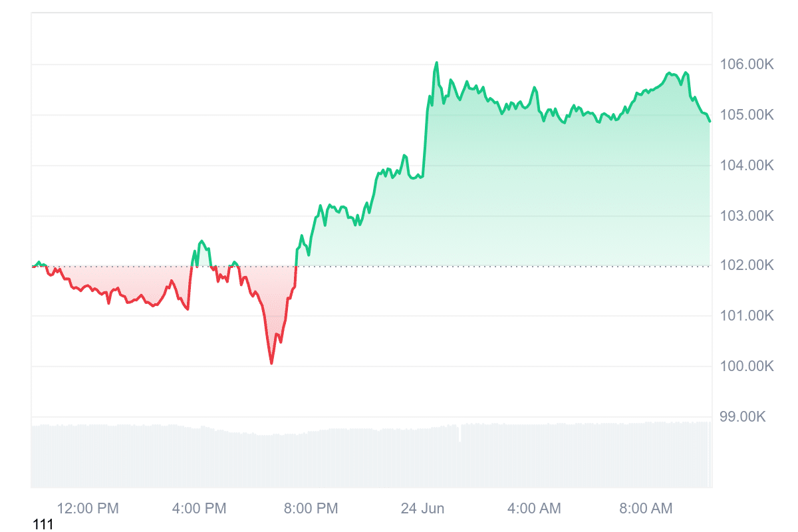Select the 104.00K price axis label
This screenshot has width=798, height=532.
(x=747, y=166)
